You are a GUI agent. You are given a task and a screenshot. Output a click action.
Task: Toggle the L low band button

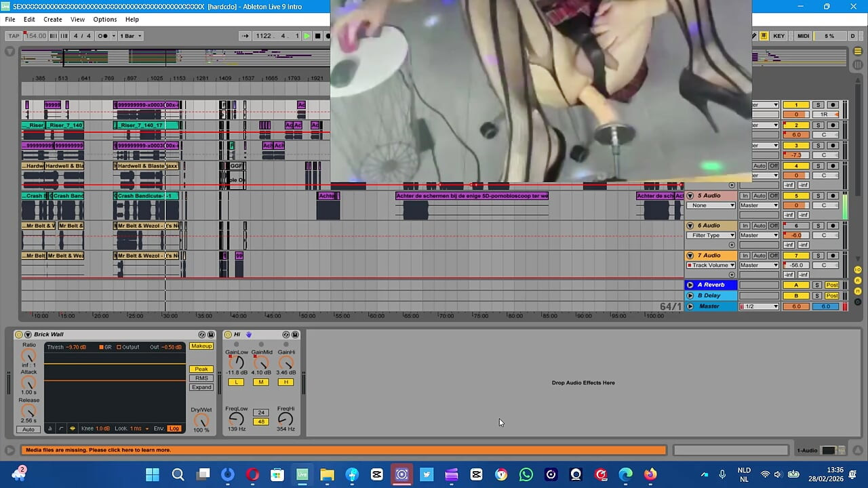coord(236,382)
